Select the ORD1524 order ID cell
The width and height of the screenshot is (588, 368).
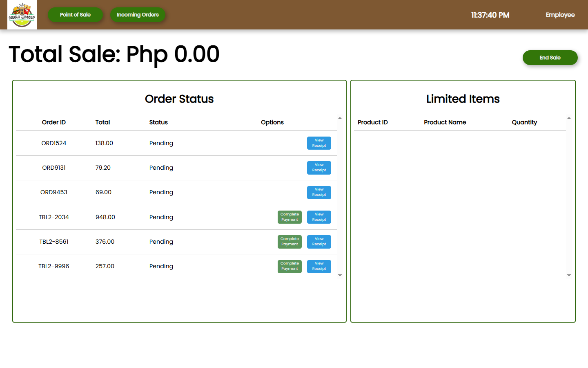point(54,143)
